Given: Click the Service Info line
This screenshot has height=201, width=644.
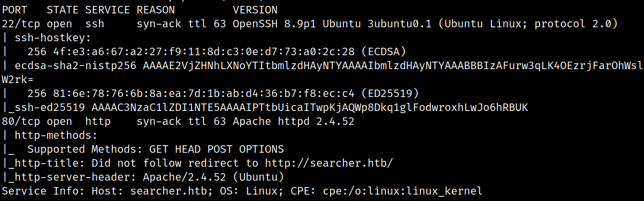Looking at the screenshot, I should click(242, 191).
